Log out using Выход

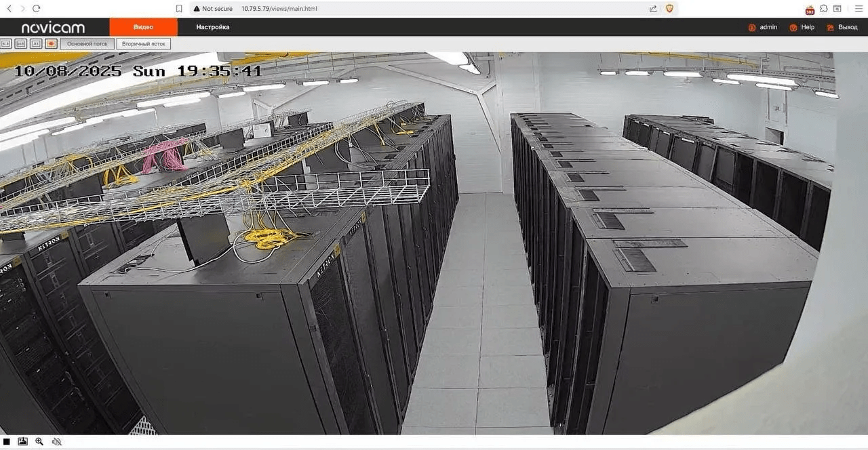click(x=842, y=27)
